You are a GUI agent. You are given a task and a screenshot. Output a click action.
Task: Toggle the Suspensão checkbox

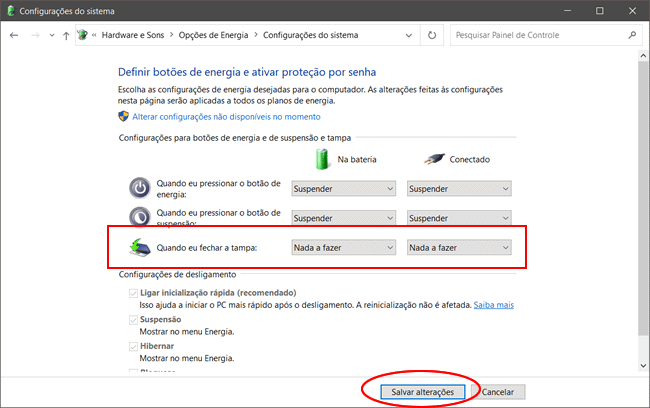point(133,319)
